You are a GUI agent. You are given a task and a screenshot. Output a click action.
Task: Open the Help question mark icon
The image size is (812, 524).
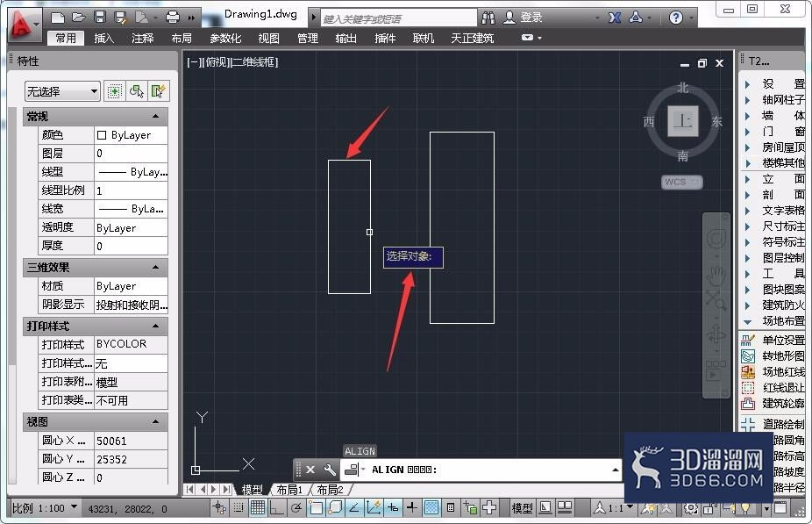[x=675, y=18]
